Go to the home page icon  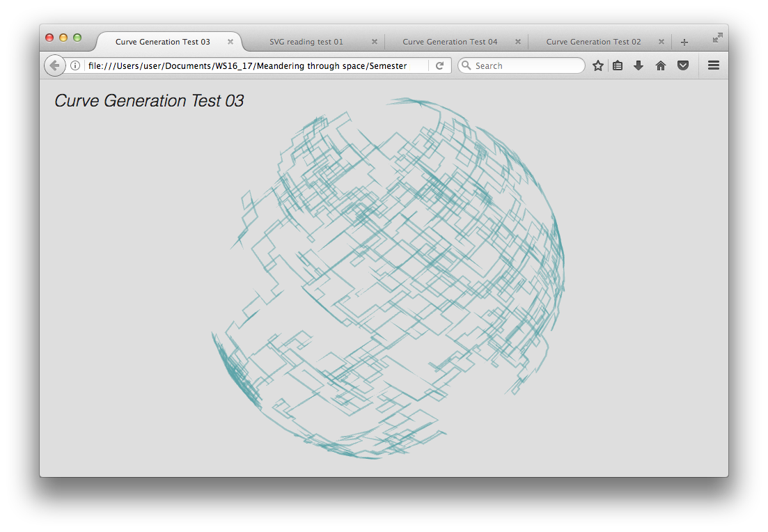click(661, 65)
